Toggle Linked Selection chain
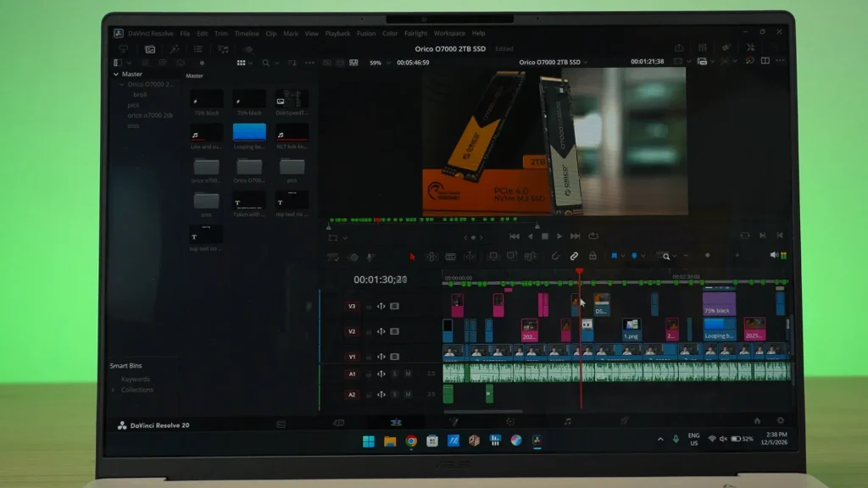Image resolution: width=868 pixels, height=488 pixels. tap(574, 256)
